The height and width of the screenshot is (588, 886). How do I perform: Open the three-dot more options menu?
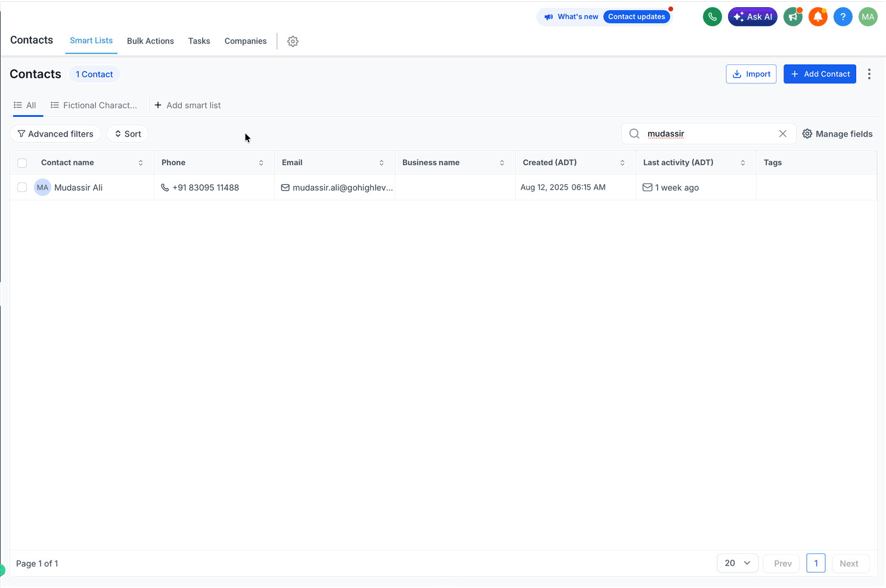(869, 74)
